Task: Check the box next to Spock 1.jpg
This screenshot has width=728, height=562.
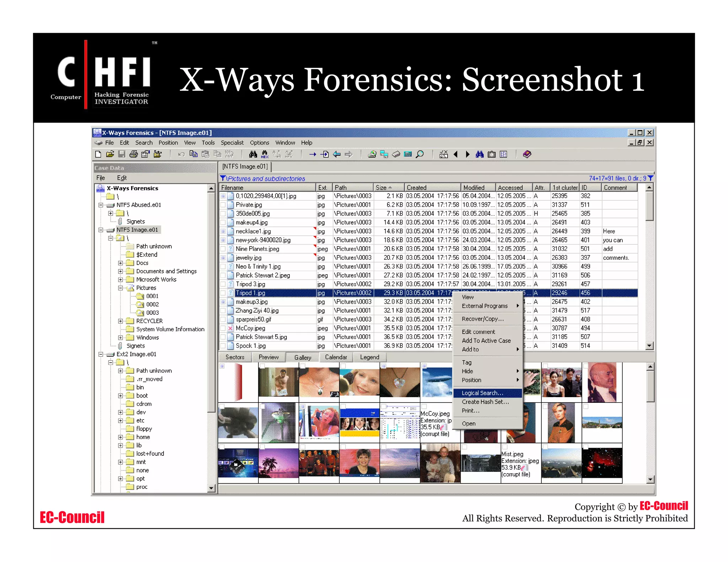Action: (223, 346)
